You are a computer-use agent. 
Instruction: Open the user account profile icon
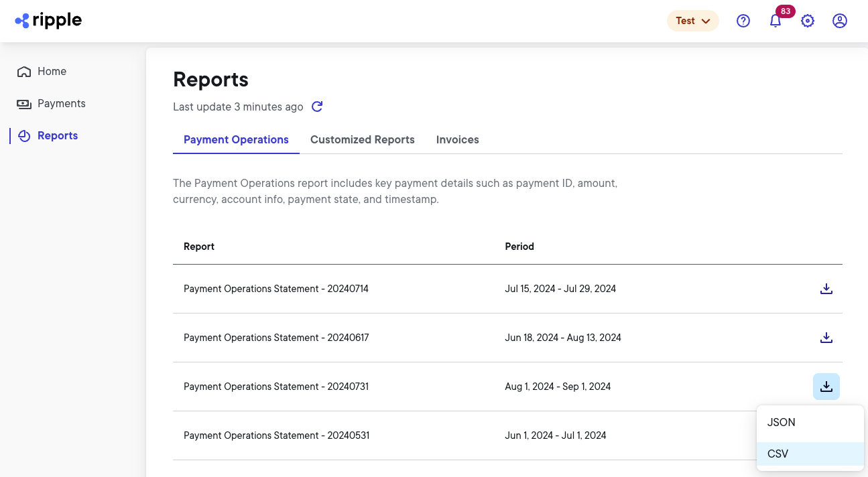(x=840, y=21)
